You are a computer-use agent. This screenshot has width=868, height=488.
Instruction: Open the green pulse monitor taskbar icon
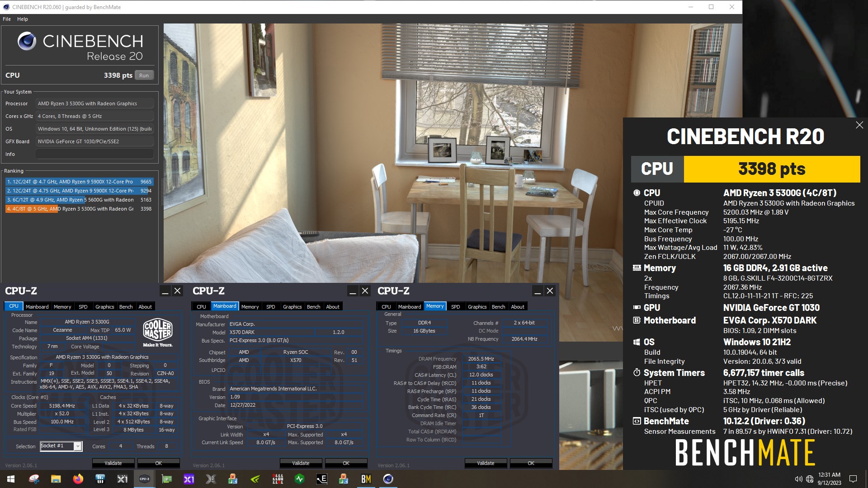[x=299, y=479]
